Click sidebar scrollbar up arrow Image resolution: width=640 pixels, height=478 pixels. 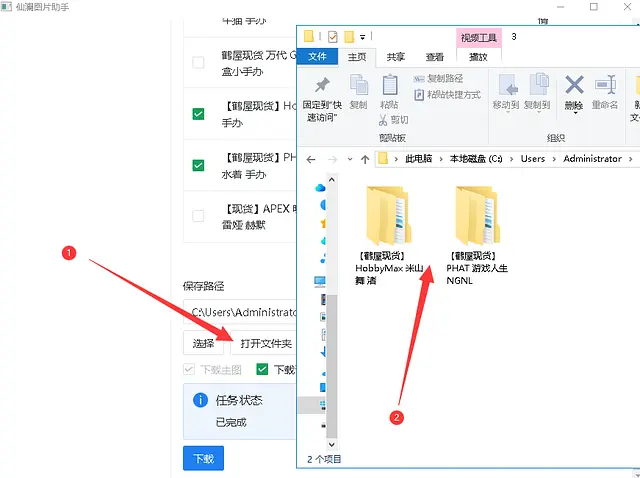click(x=332, y=180)
